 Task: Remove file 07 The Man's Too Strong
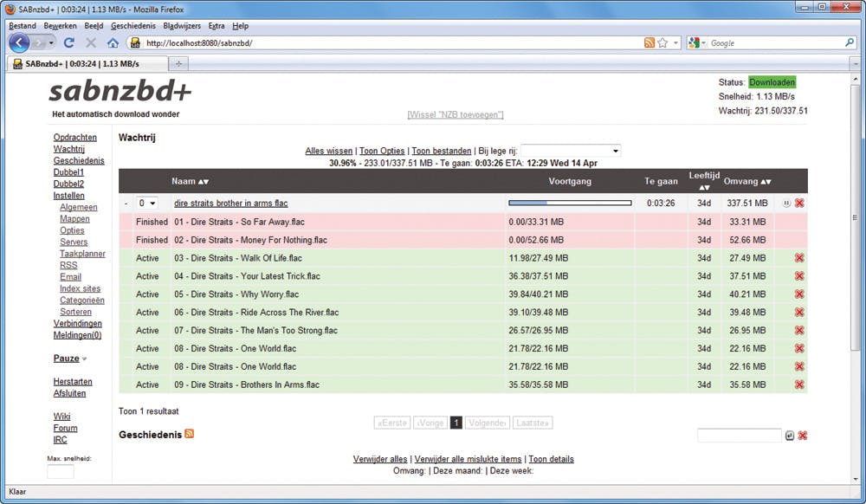(799, 330)
